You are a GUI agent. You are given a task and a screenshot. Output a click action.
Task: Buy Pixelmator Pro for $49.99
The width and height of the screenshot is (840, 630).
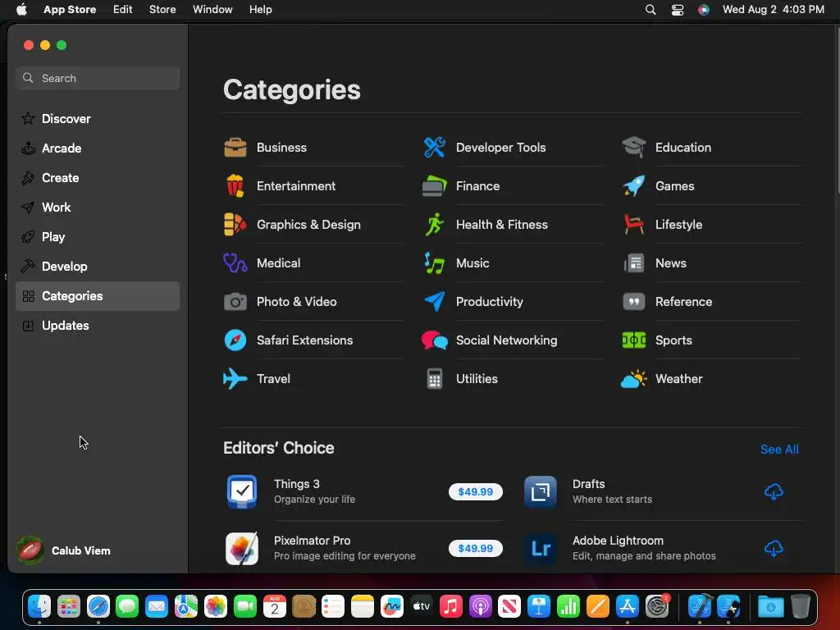pos(476,548)
